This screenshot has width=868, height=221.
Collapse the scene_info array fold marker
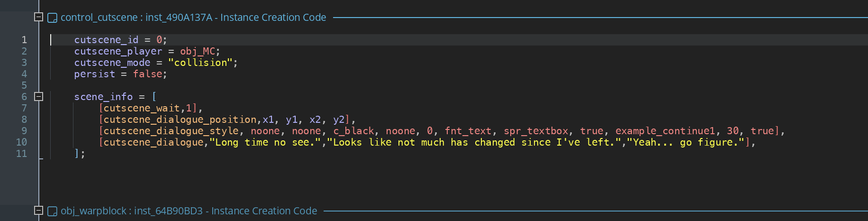point(39,97)
